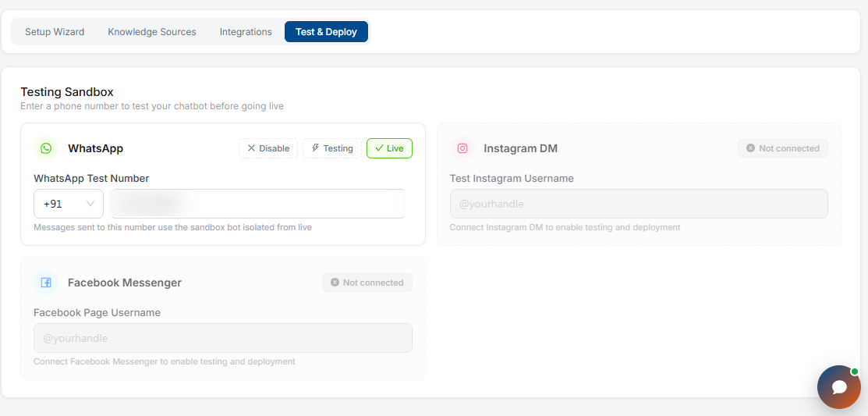Click the Facebook Not connected badge
The image size is (868, 416).
click(x=367, y=283)
